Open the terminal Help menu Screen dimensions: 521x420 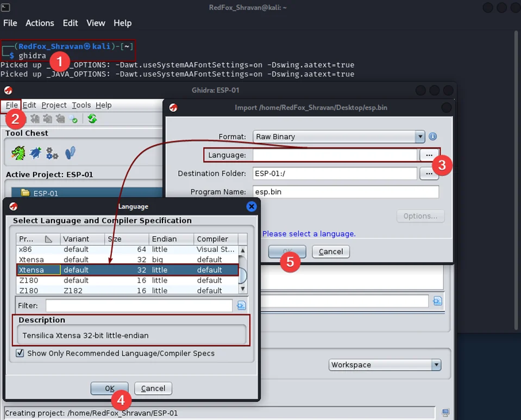(123, 23)
